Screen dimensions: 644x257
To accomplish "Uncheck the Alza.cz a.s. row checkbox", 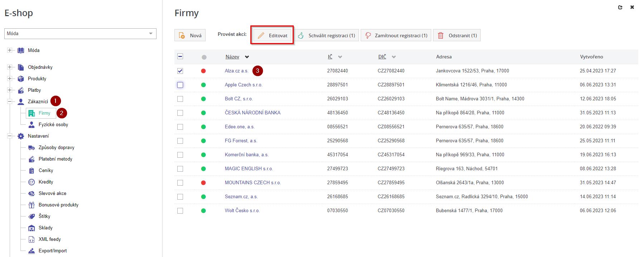I will 180,71.
